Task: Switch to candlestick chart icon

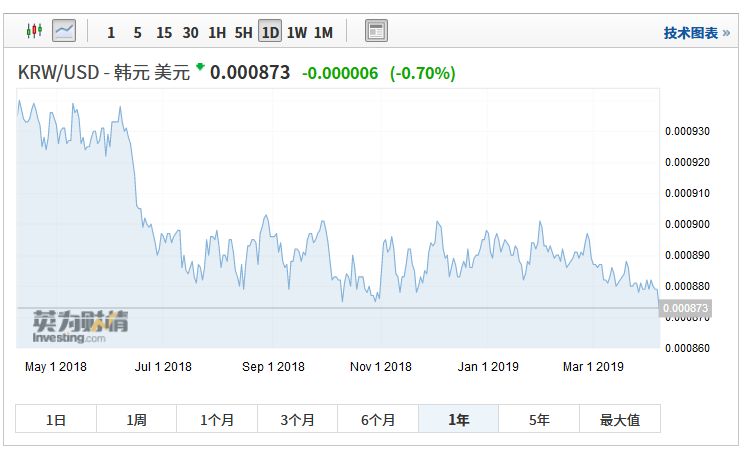Action: 34,31
